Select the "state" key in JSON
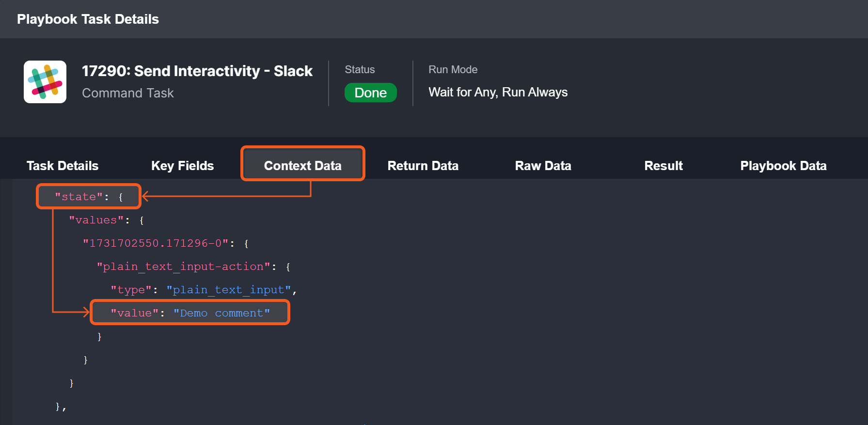This screenshot has height=425, width=868. (79, 197)
